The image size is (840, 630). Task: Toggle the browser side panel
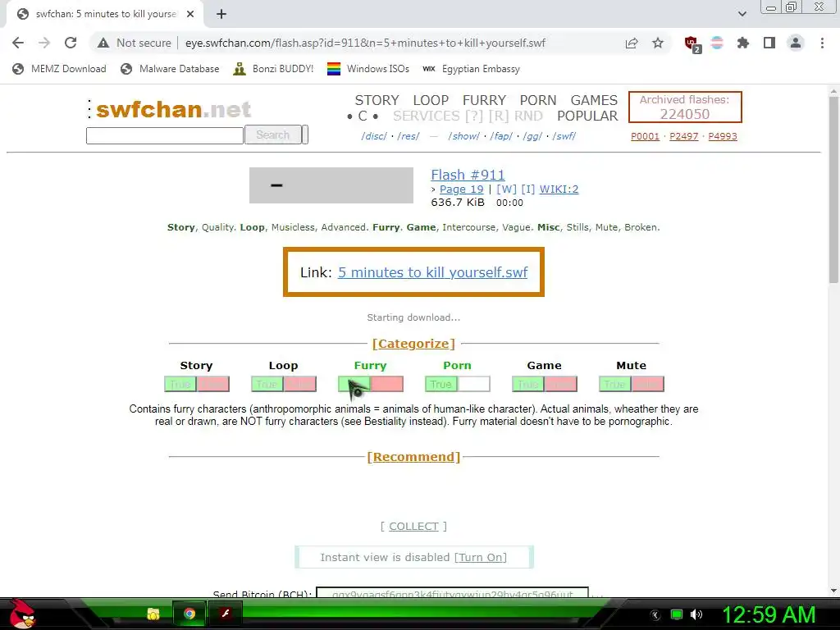coord(769,43)
